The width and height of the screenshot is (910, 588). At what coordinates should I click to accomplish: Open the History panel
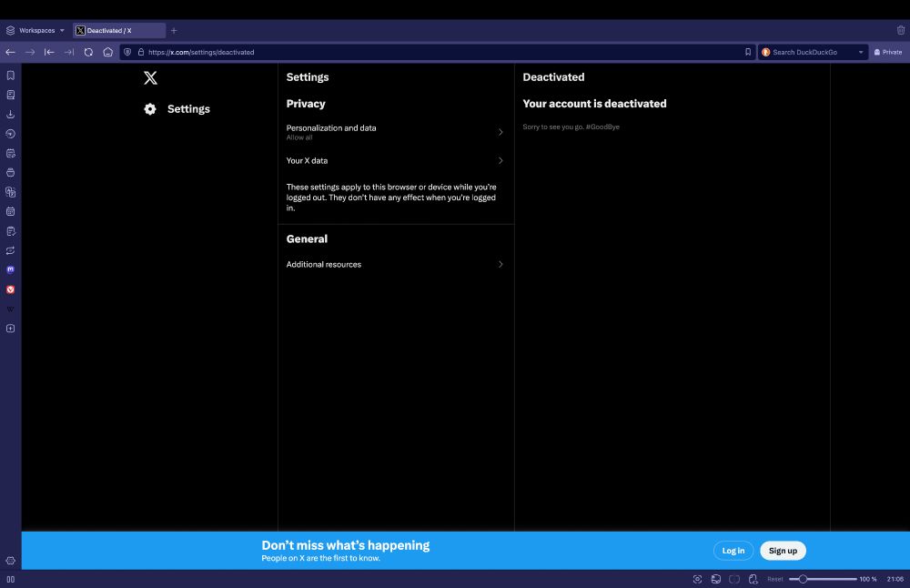coord(10,134)
